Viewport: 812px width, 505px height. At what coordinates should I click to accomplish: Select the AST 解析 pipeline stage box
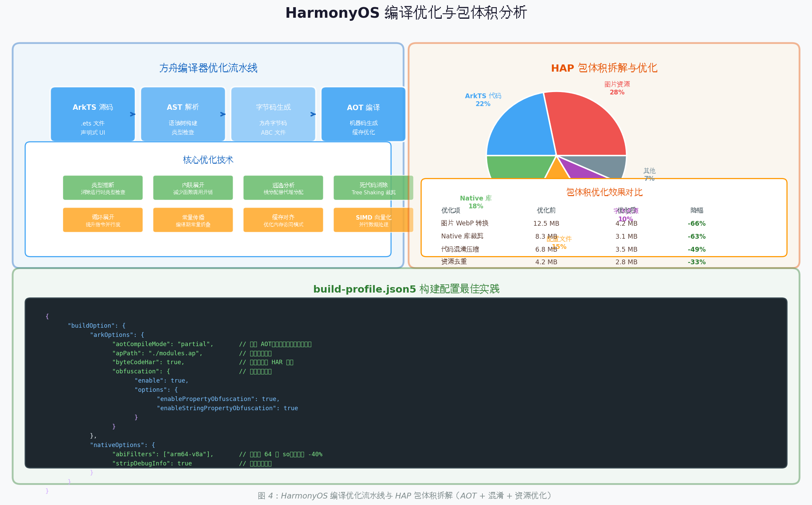183,114
